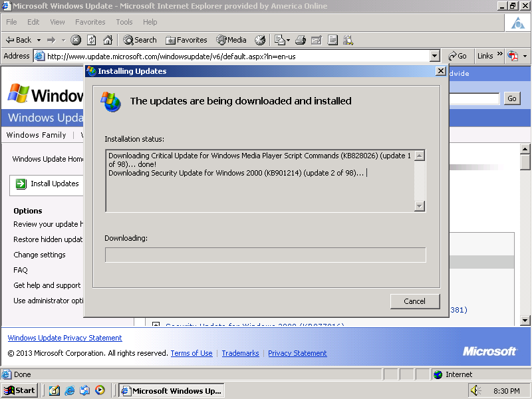Click the Go button beside the address bar

point(457,56)
